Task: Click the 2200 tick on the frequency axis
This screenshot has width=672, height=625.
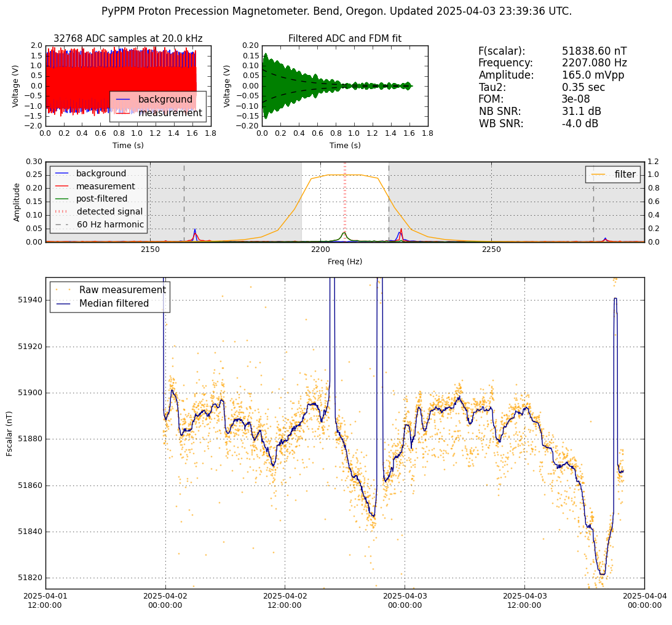Action: (x=320, y=250)
